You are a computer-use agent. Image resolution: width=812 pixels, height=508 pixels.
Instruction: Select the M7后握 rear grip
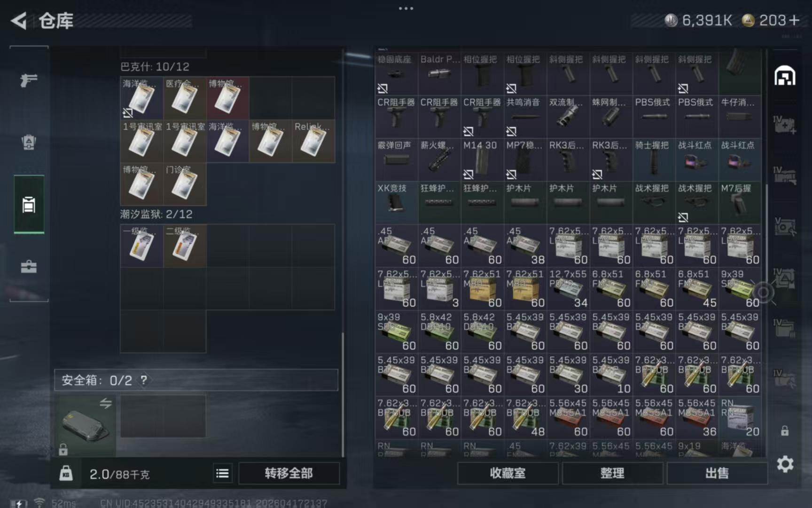[740, 202]
